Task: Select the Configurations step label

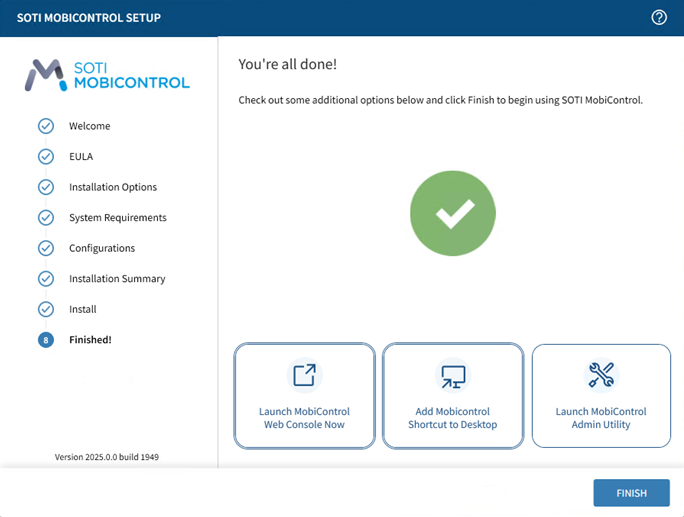Action: point(102,248)
